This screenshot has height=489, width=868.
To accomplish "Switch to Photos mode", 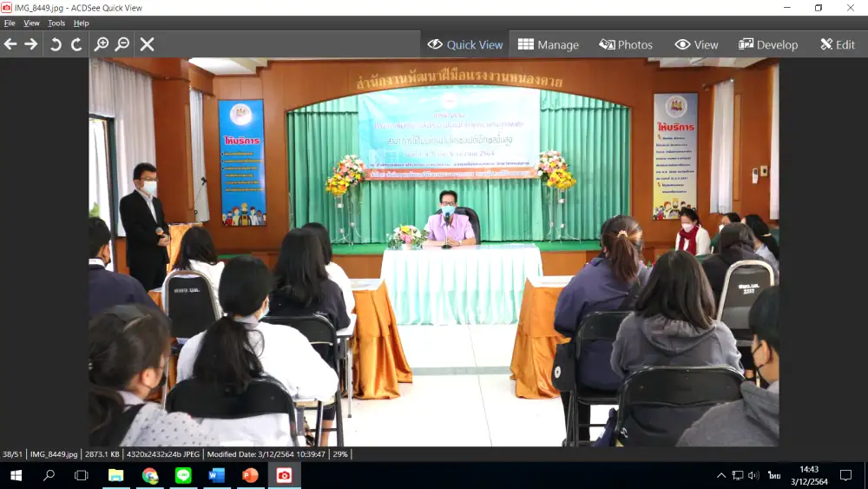I will (626, 45).
